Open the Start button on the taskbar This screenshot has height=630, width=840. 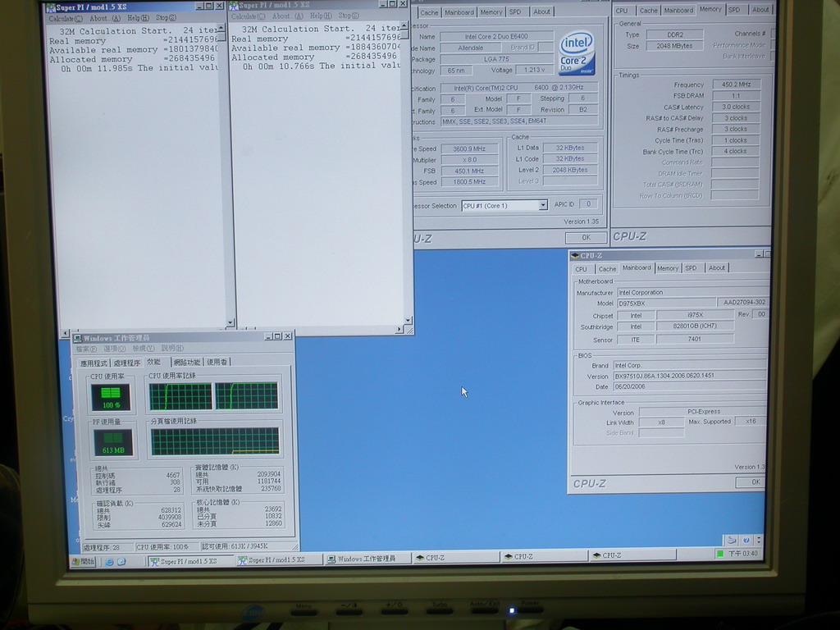(x=84, y=561)
